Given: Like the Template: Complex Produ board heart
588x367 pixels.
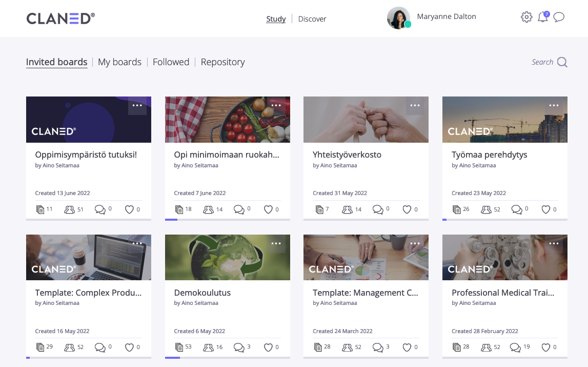Looking at the screenshot, I should [129, 347].
